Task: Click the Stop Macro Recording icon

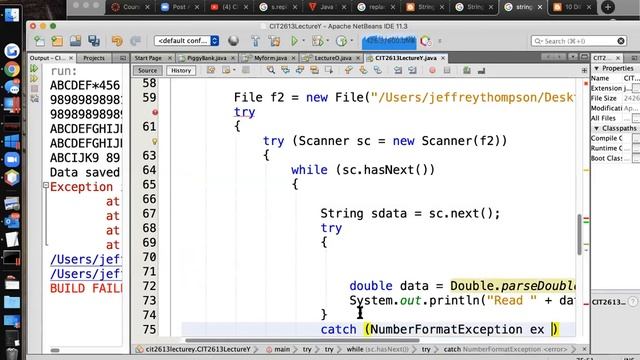Action: 447,71
